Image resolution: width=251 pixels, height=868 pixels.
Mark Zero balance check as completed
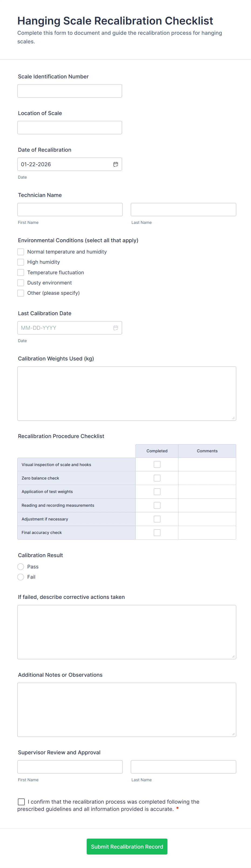157,478
